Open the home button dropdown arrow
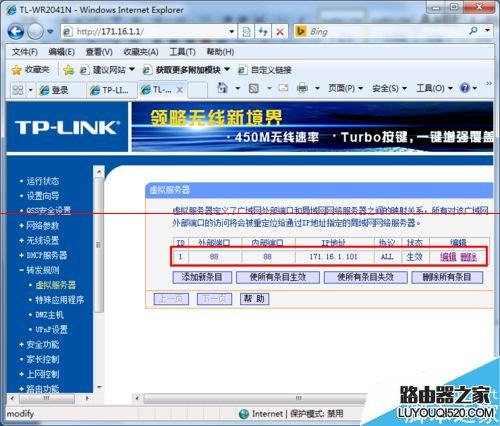The width and height of the screenshot is (500, 426). (x=238, y=88)
